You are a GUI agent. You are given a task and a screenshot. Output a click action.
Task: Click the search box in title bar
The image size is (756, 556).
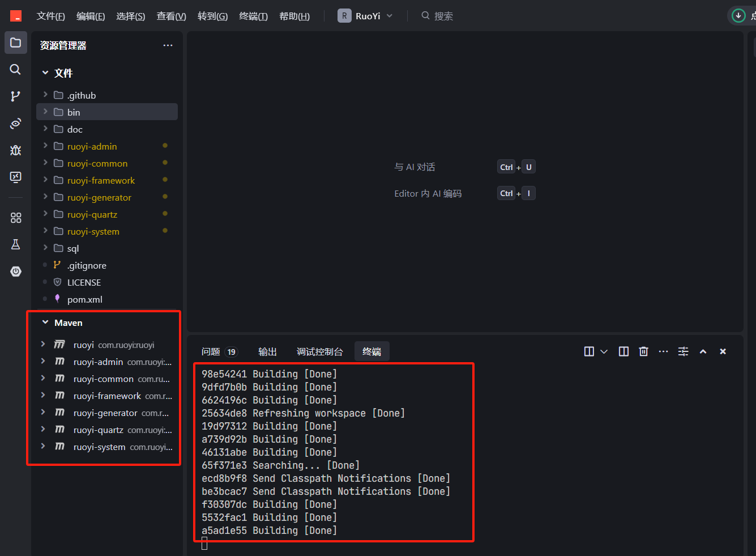(x=437, y=16)
